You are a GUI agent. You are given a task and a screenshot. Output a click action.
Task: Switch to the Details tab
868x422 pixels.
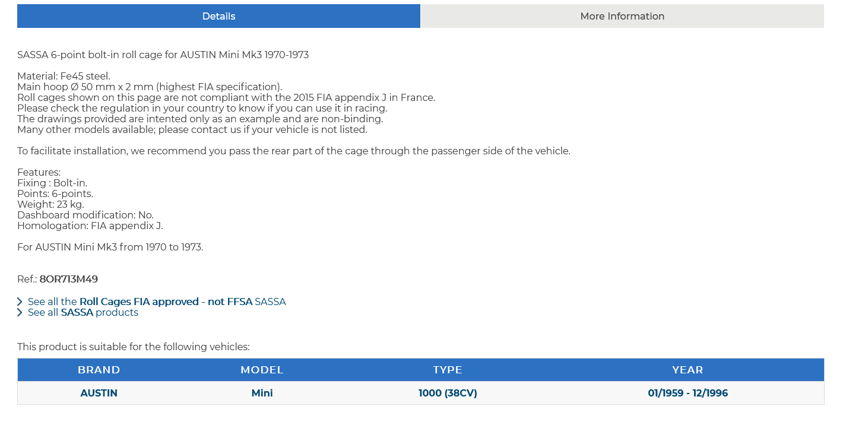[x=218, y=16]
